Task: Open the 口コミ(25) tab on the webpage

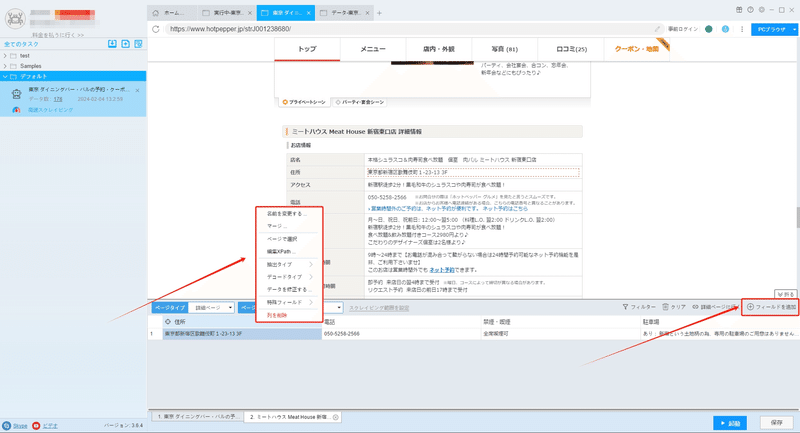Action: coord(571,49)
